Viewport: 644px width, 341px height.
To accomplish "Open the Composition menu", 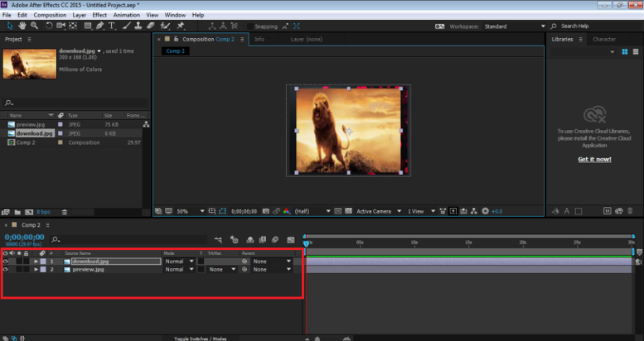I will [50, 15].
